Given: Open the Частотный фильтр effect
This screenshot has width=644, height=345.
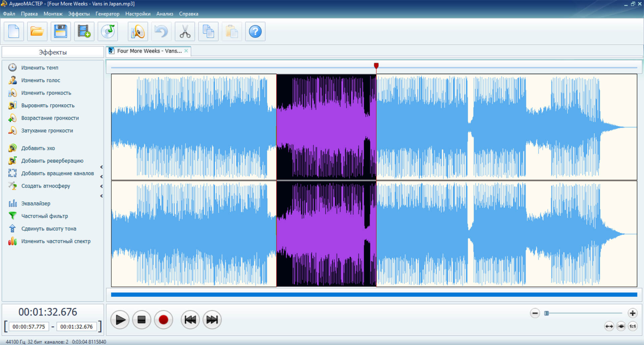Looking at the screenshot, I should (x=44, y=216).
